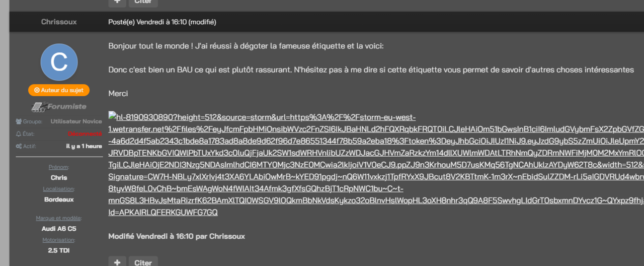Click the Prénom profile field label
Viewport: 644px width, 266px height.
[x=59, y=167]
